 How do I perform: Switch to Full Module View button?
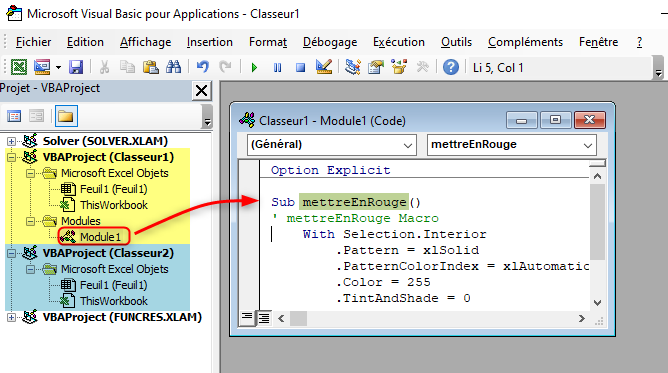264,318
